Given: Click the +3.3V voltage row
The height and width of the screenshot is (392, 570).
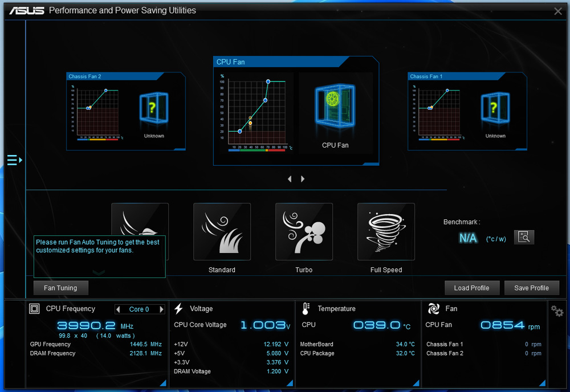Looking at the screenshot, I should 231,362.
